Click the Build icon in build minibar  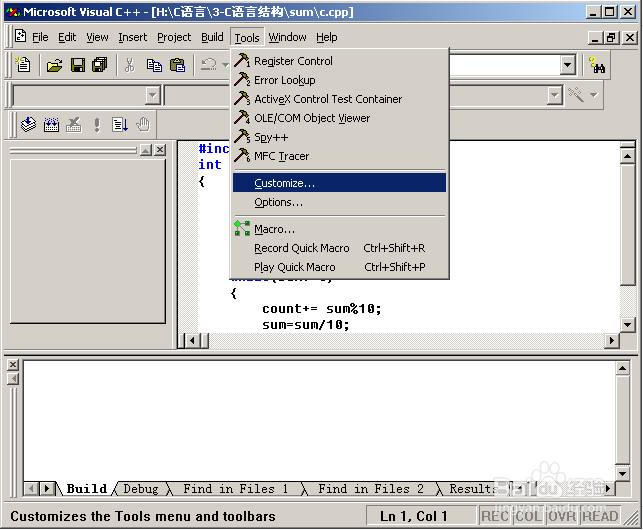tap(51, 124)
